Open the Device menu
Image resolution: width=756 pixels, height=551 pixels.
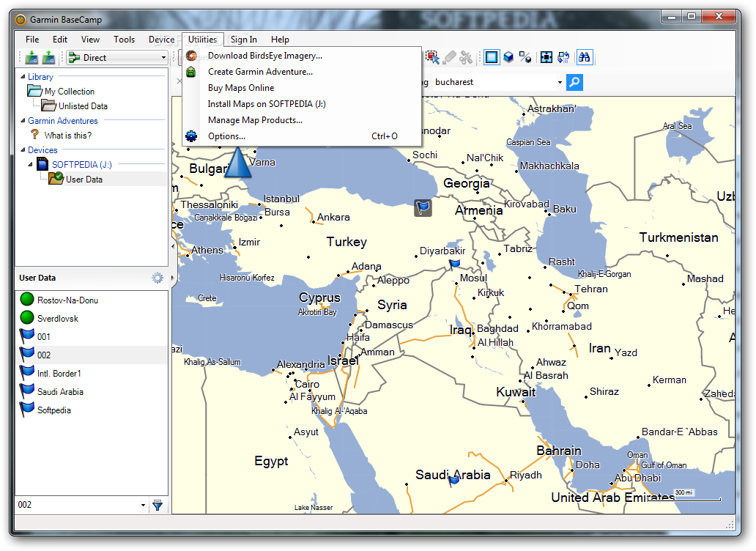click(161, 40)
